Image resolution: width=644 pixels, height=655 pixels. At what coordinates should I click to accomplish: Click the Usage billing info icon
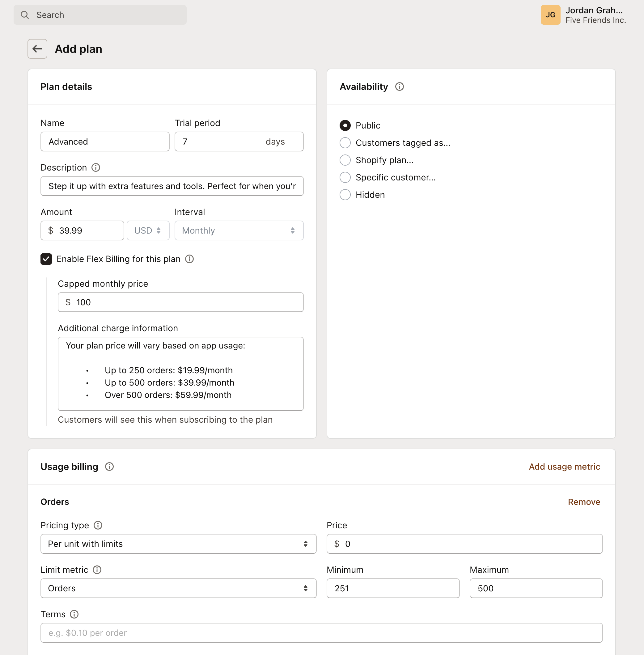(109, 467)
